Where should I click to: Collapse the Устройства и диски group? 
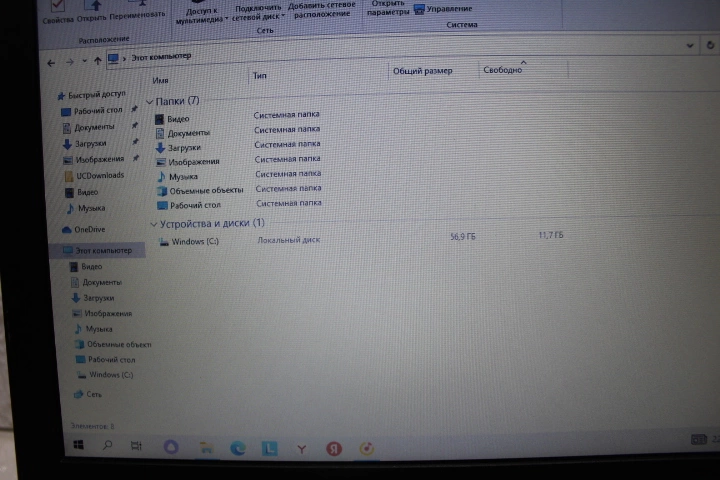pos(152,224)
